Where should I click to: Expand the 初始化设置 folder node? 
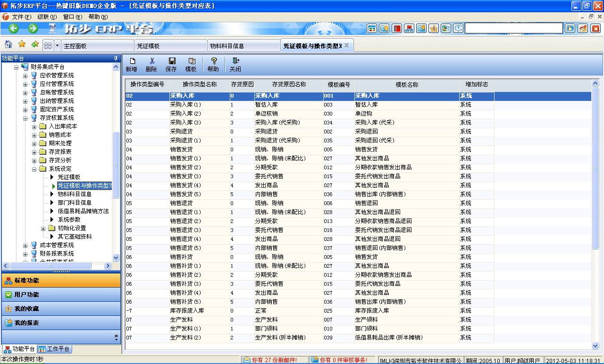click(x=43, y=228)
